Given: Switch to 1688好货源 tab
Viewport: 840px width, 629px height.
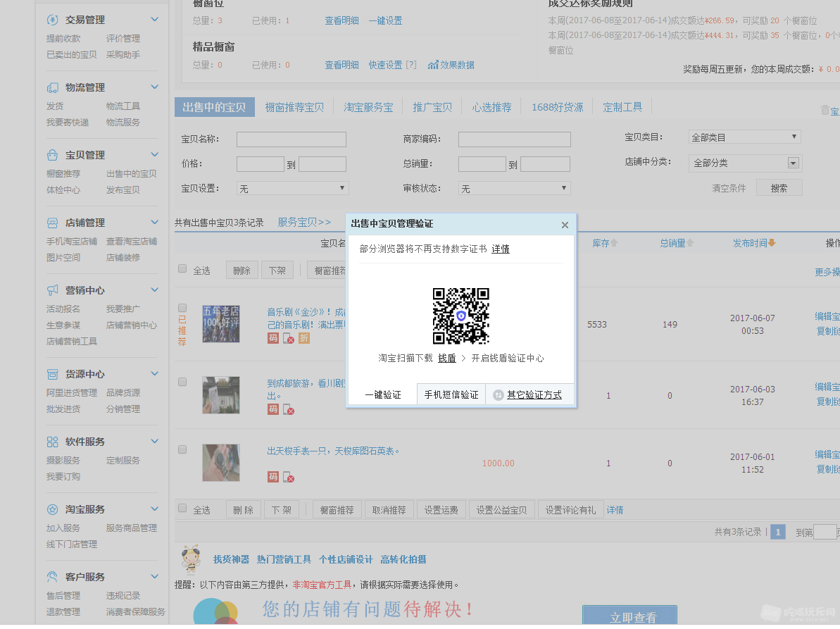Looking at the screenshot, I should 557,108.
